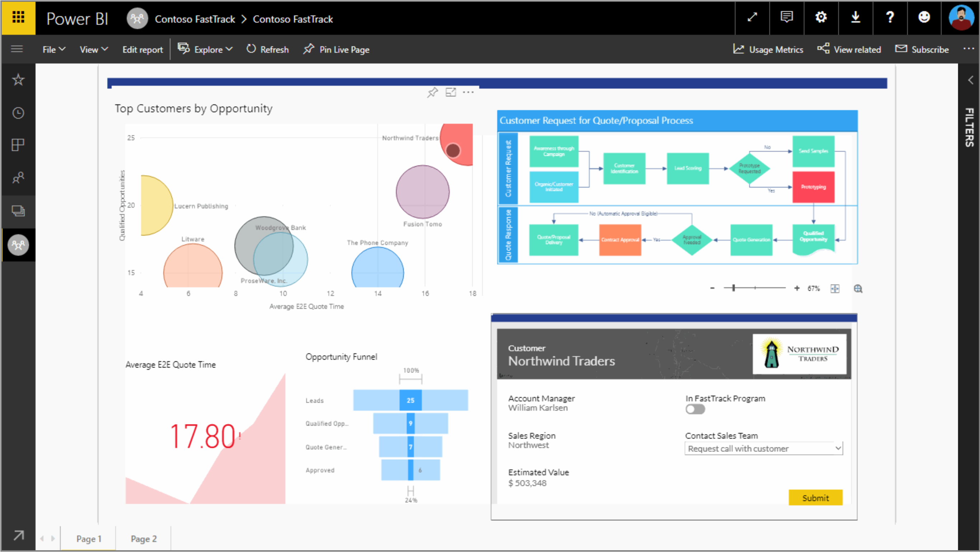Open Workspaces icon in left sidebar
The image size is (980, 552).
(x=18, y=211)
